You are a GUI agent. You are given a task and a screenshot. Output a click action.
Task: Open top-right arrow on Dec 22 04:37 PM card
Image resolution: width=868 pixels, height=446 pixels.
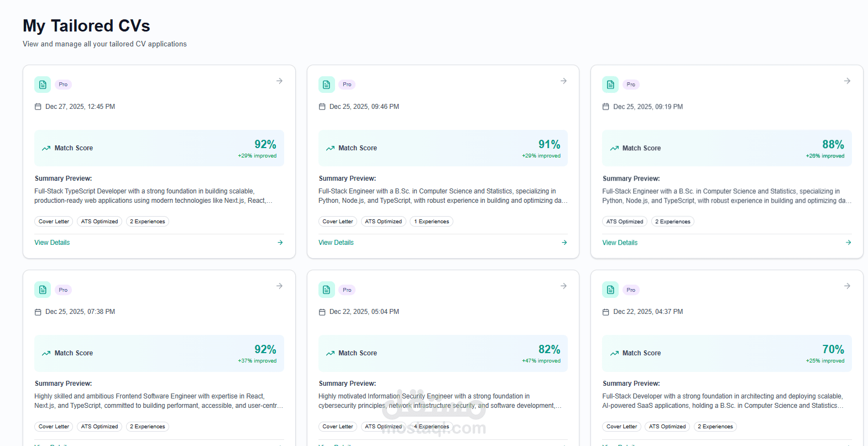847,286
